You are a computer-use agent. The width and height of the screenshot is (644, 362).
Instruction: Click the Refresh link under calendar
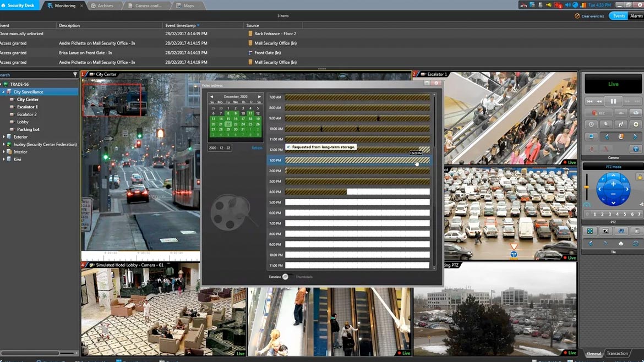coord(256,148)
